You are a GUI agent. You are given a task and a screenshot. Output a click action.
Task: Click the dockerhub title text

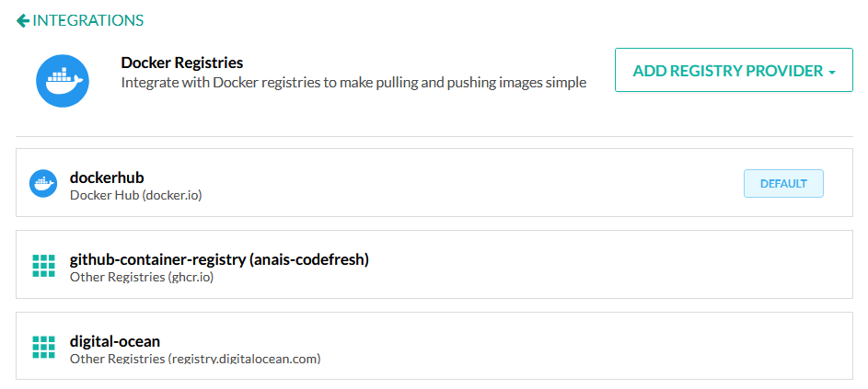point(107,177)
